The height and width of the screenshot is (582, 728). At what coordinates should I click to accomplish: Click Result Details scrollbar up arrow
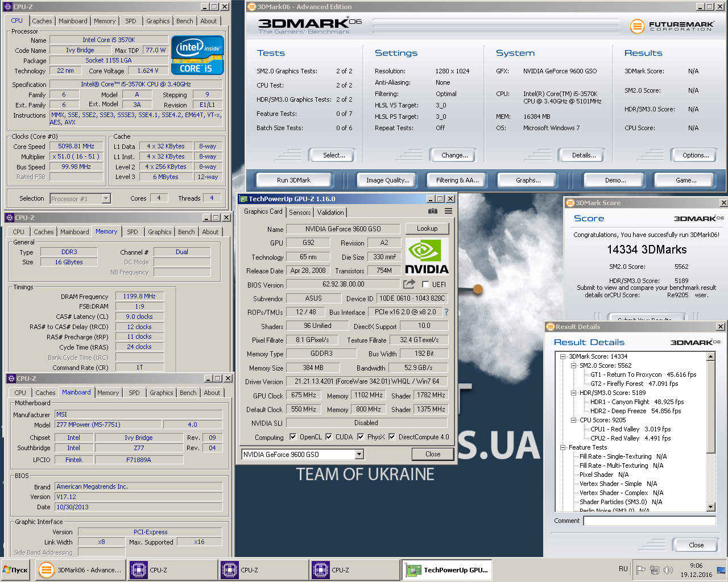(x=711, y=356)
